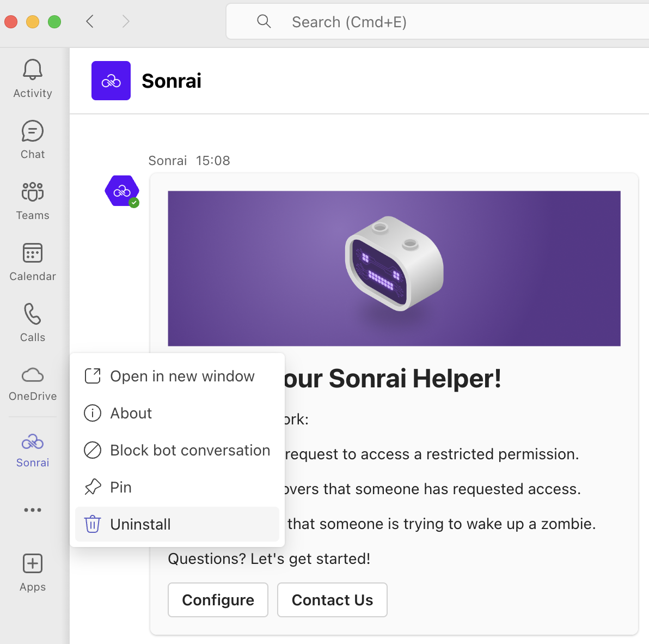Click the Sonrai sender name above message
649x644 pixels.
(x=168, y=160)
